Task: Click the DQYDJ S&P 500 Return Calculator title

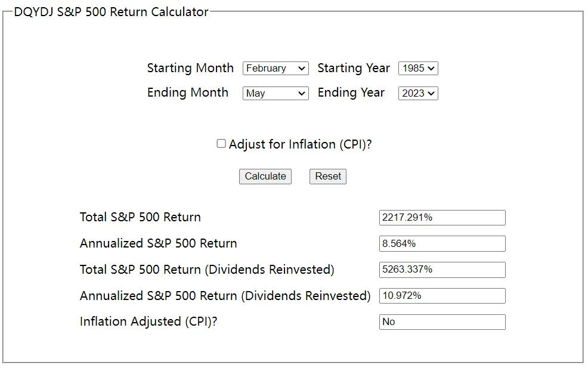Action: point(111,12)
